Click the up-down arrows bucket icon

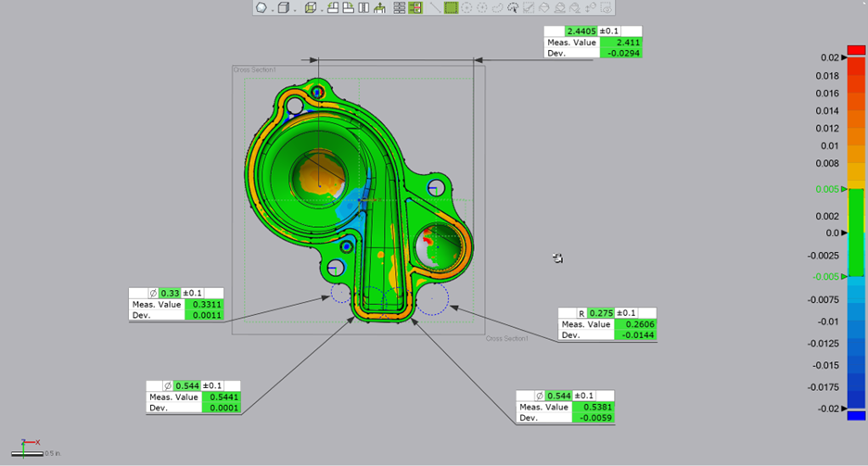pyautogui.click(x=591, y=7)
